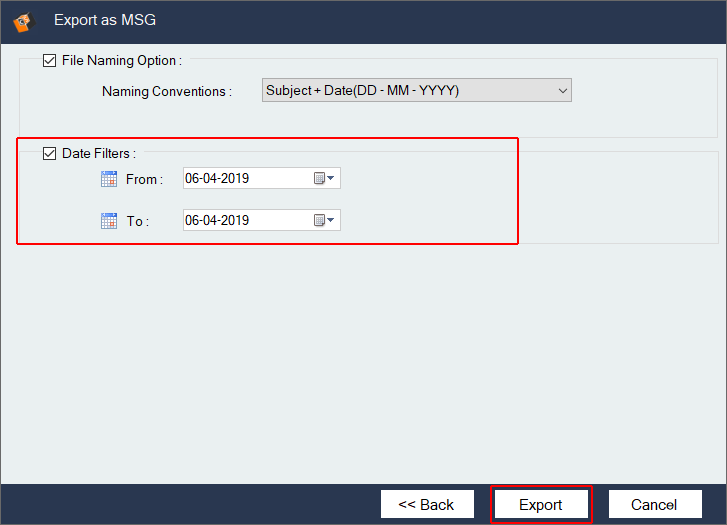
Task: Click the calendar icon beside From label
Action: (x=109, y=179)
